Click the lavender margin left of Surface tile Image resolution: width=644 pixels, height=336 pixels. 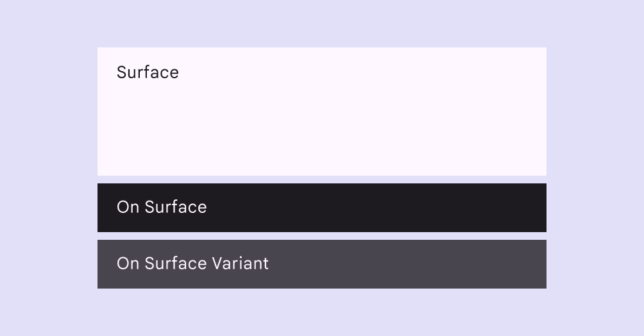(x=49, y=112)
